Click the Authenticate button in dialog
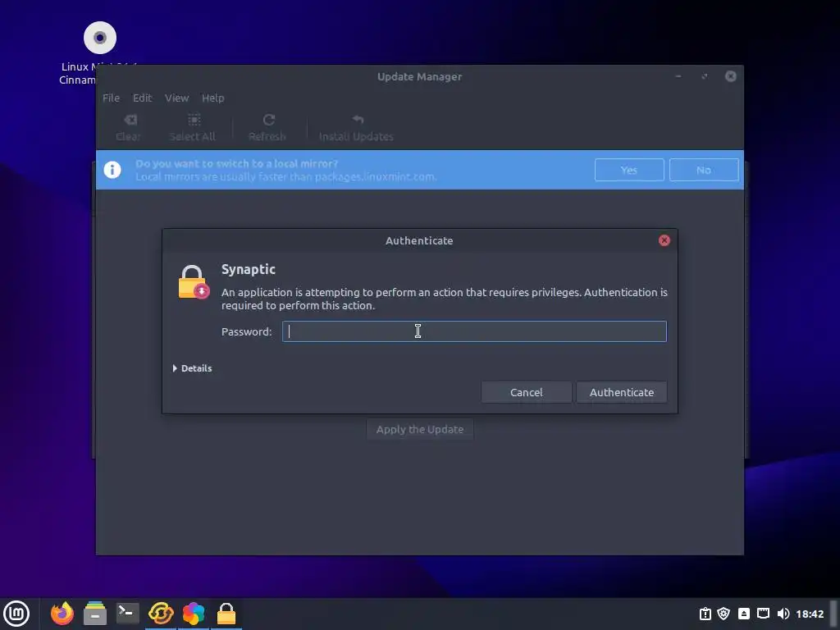Image resolution: width=840 pixels, height=630 pixels. [622, 392]
